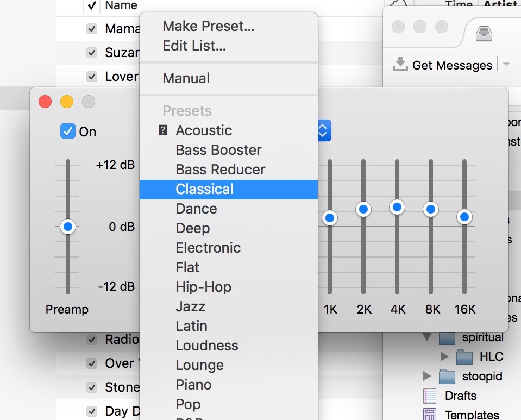
Task: Select the spiritual mail folder
Action: click(482, 337)
